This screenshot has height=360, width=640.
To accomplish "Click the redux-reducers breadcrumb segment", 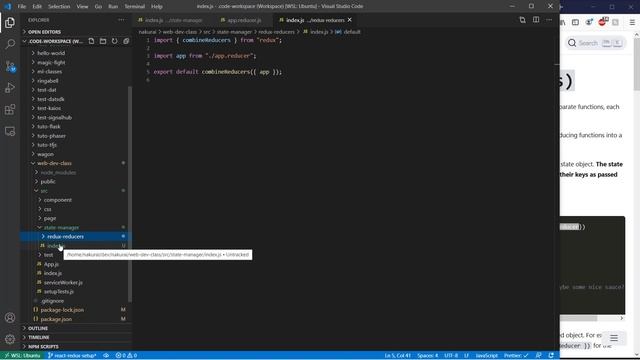I will click(x=276, y=32).
